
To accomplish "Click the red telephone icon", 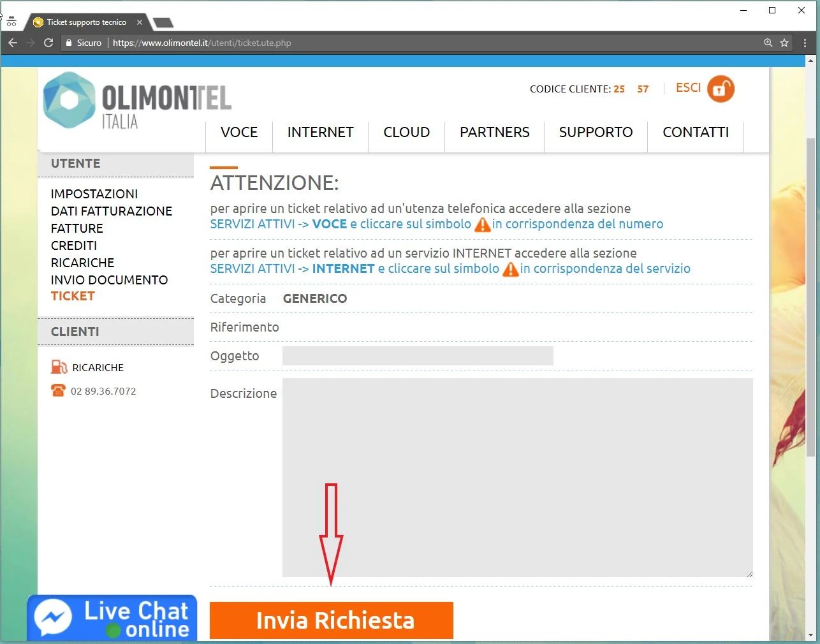I will pyautogui.click(x=58, y=391).
